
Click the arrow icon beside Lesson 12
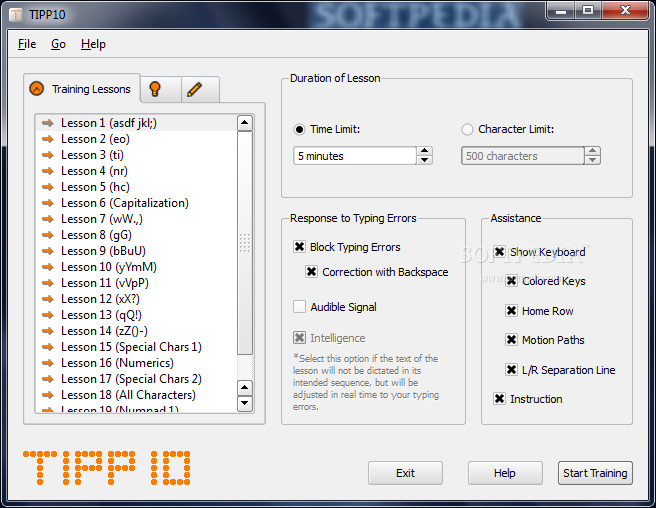coord(48,299)
